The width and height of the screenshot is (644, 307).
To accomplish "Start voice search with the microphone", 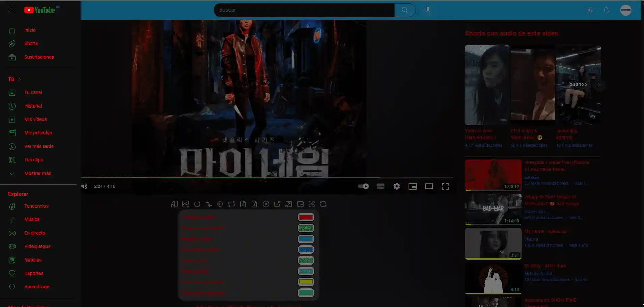I will [x=428, y=10].
